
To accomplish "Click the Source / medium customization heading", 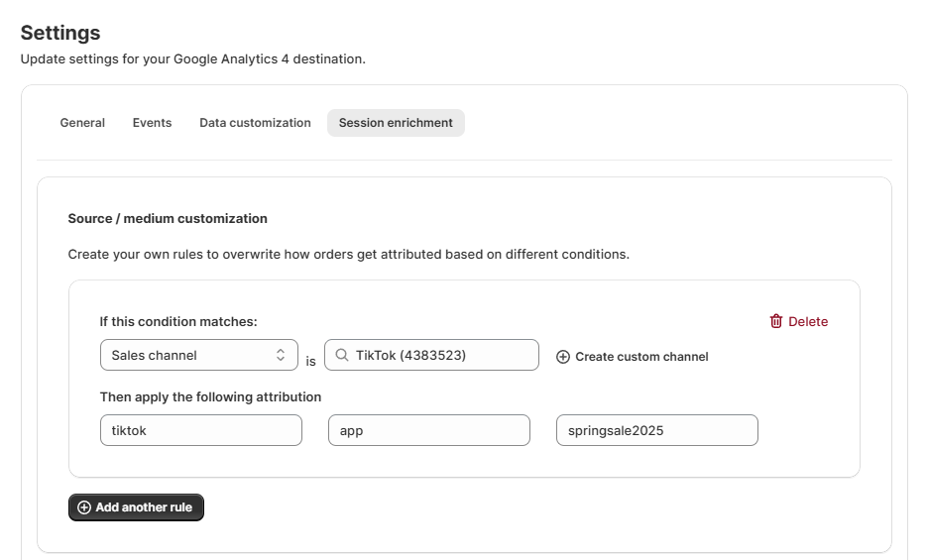I will 168,218.
